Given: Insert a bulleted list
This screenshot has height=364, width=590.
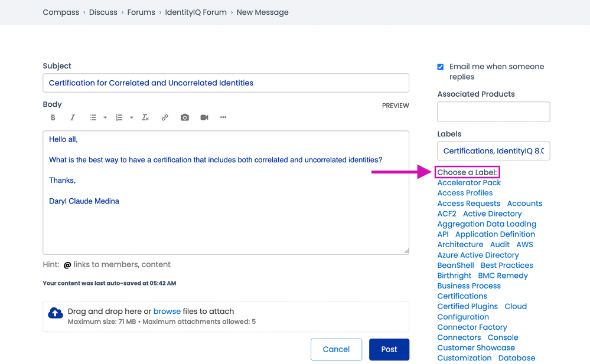Looking at the screenshot, I should [93, 117].
